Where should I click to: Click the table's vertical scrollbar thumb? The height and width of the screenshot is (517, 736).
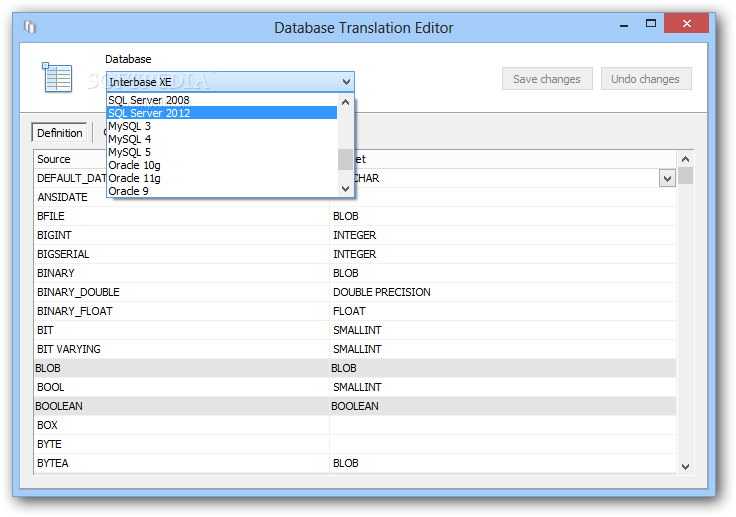pos(685,176)
